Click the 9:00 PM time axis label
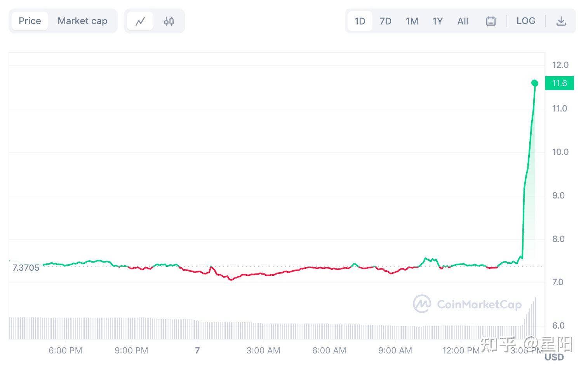588x369 pixels. click(x=131, y=350)
